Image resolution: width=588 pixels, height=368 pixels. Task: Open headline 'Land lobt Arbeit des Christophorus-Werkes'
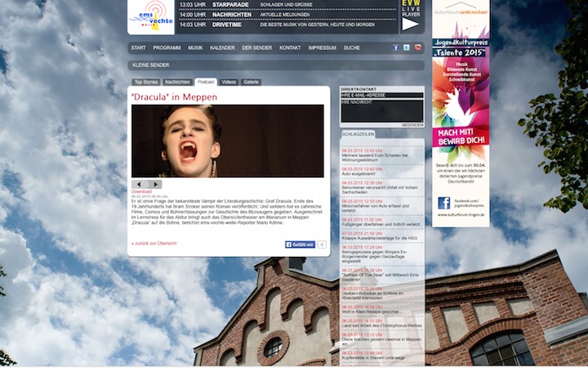click(381, 325)
